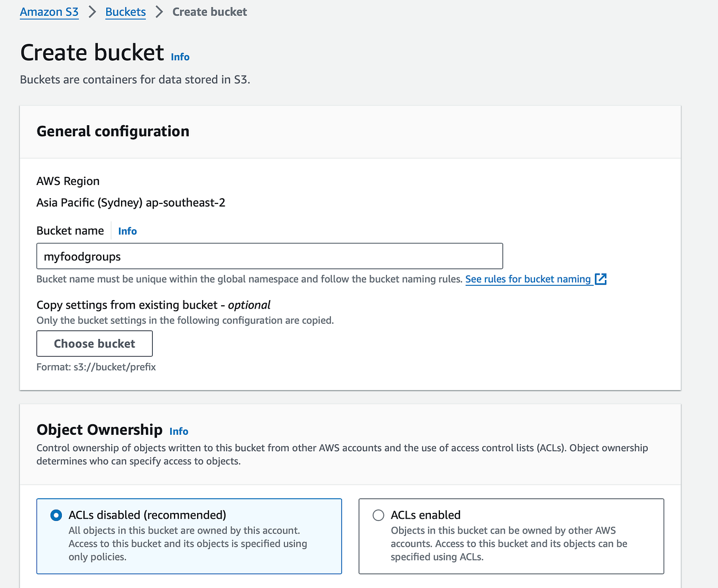Image resolution: width=718 pixels, height=588 pixels.
Task: Click the Format s3 bucket prefix hint text
Action: 96,367
